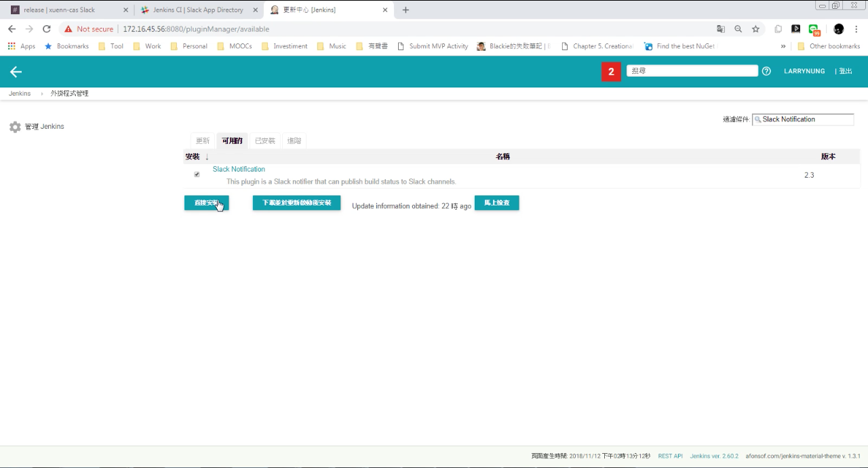
Task: Select the 可用的 tab
Action: 232,140
